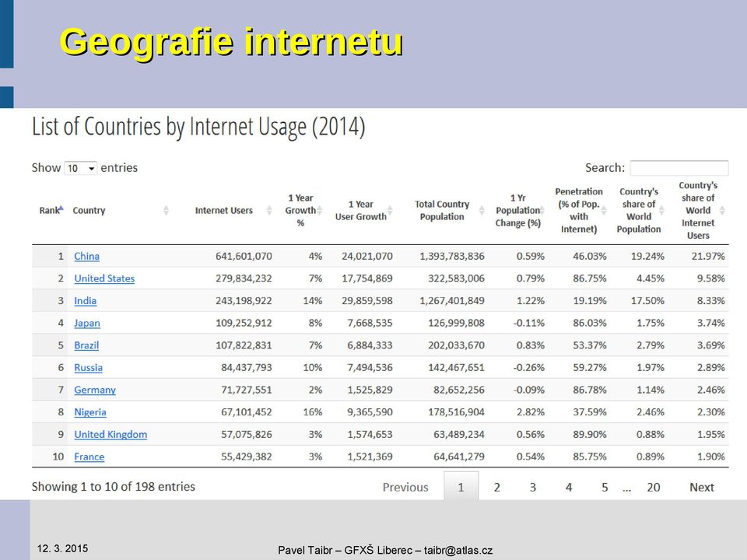The width and height of the screenshot is (747, 560).
Task: Open the Russia country link
Action: tap(88, 368)
